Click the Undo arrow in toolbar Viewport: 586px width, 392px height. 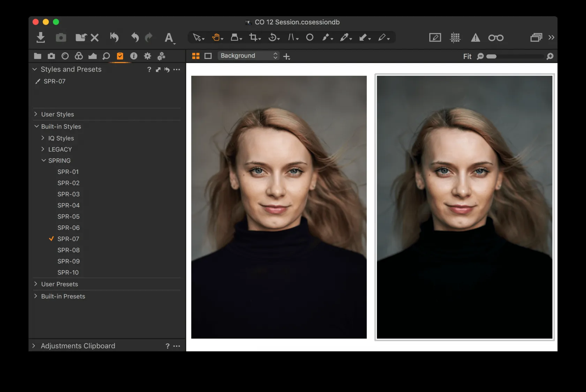click(135, 37)
